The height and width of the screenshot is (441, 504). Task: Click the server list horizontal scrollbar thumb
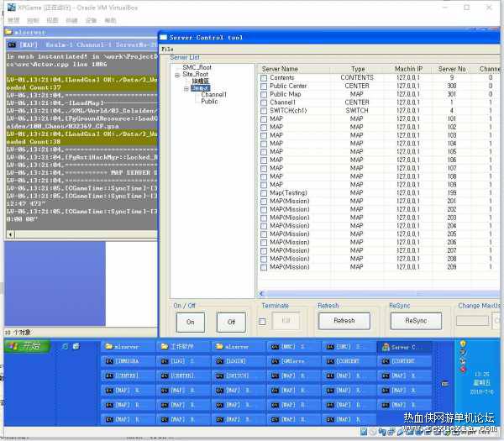pos(382,293)
